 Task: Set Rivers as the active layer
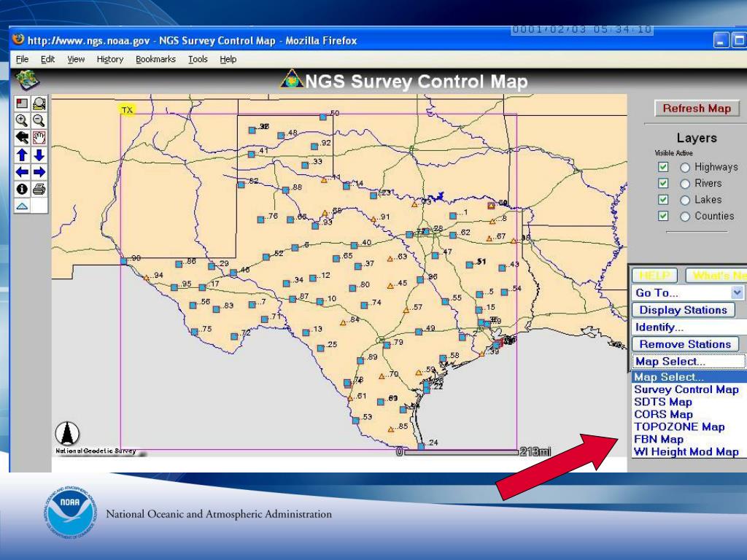(x=685, y=184)
